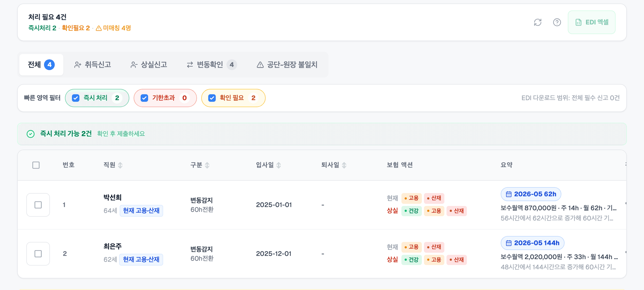The height and width of the screenshot is (290, 644).
Task: Click the 번호 column header
Action: (x=69, y=165)
